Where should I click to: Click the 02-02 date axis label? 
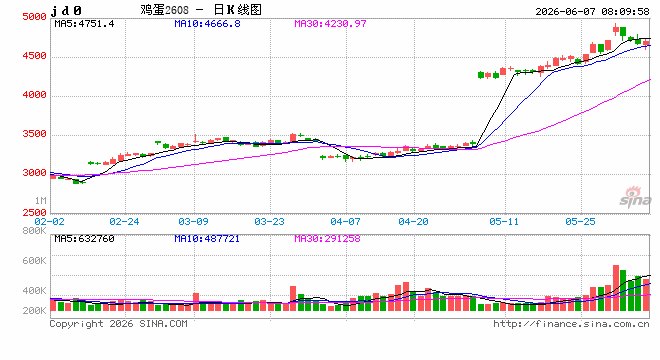tap(49, 221)
